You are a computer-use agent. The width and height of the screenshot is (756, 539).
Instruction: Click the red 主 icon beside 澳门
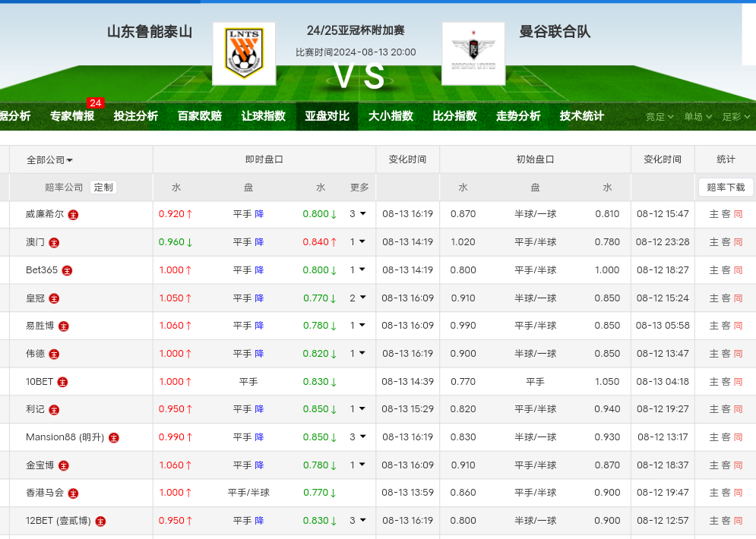coord(54,243)
